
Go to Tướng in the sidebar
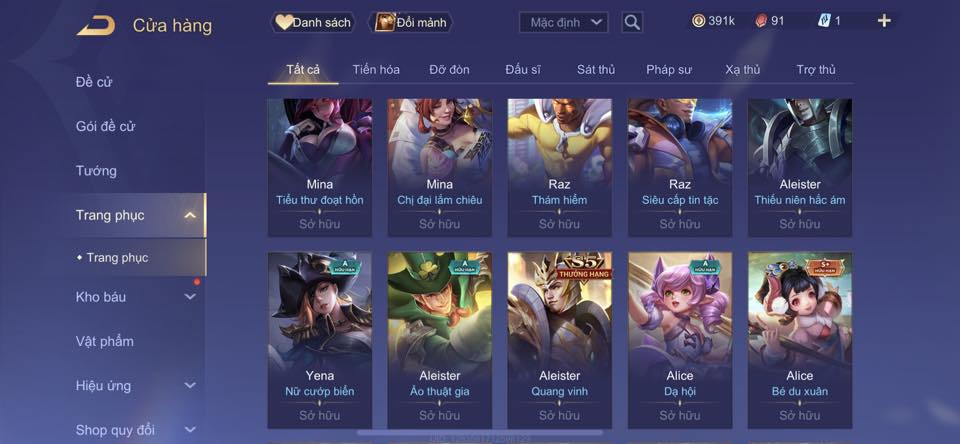pyautogui.click(x=96, y=170)
